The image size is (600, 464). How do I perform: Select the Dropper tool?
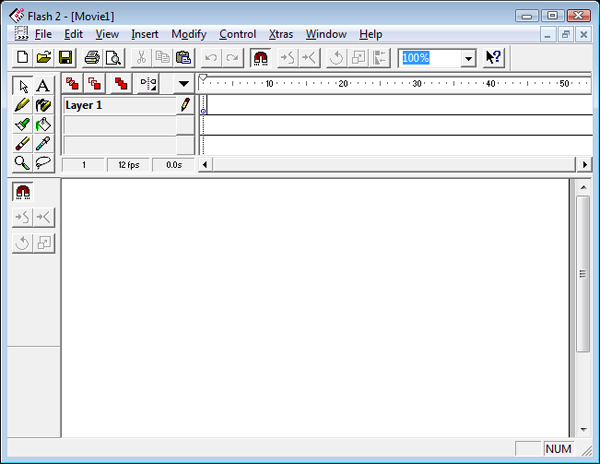coord(43,144)
